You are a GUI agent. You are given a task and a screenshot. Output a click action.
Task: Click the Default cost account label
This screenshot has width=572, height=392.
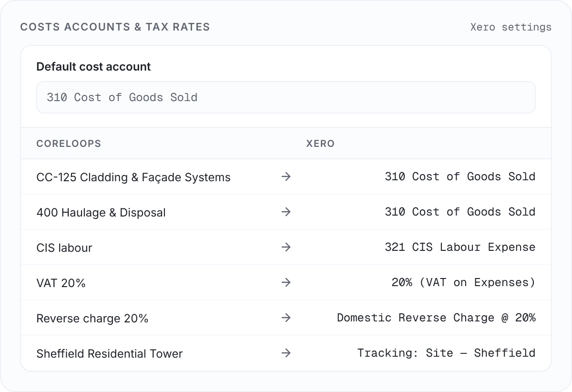point(93,67)
